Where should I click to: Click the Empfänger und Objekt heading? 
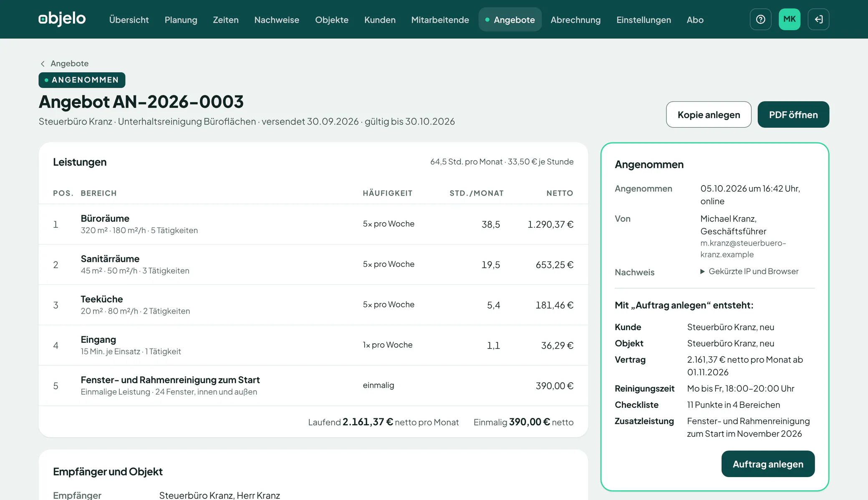(x=108, y=472)
